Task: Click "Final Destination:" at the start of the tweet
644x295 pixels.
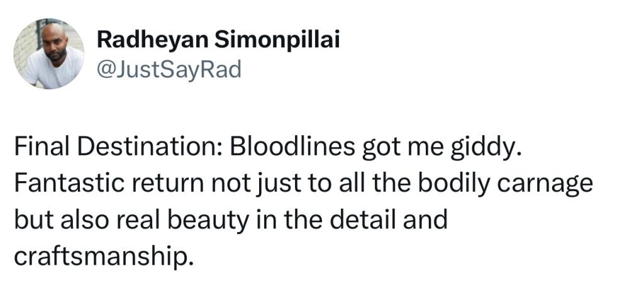Action: point(118,147)
